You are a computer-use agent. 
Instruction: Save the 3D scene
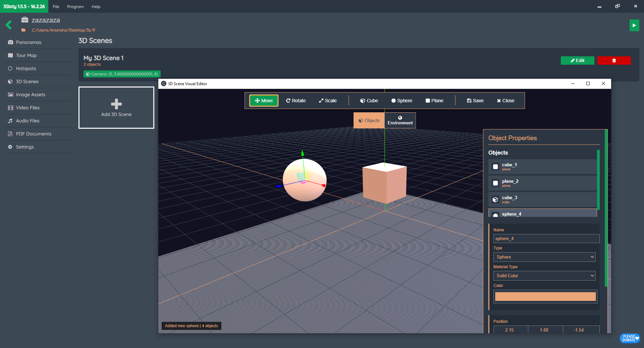(x=475, y=101)
